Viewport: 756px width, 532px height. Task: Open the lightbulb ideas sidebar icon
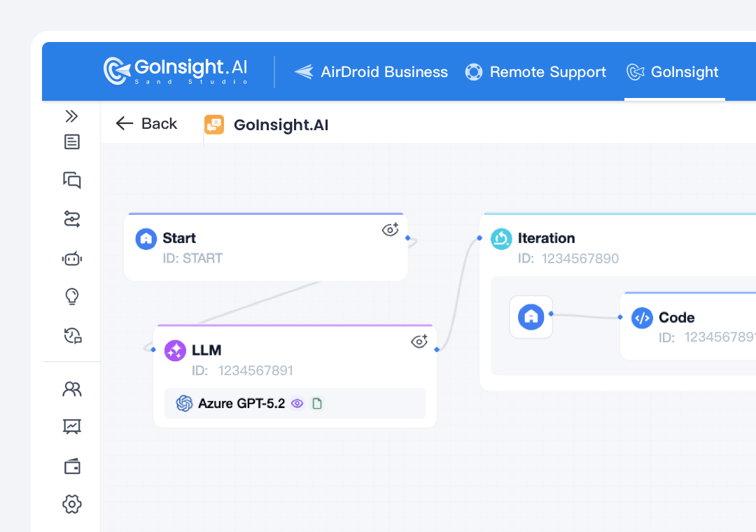click(71, 297)
